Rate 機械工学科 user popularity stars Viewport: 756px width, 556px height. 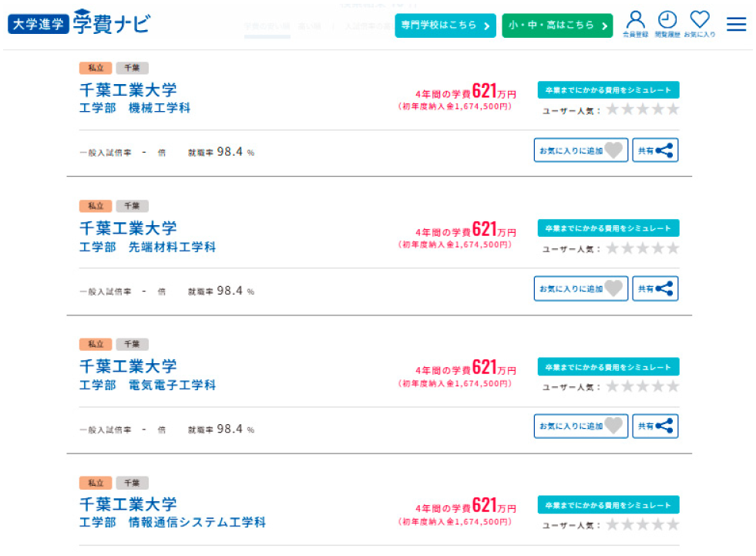[x=643, y=110]
